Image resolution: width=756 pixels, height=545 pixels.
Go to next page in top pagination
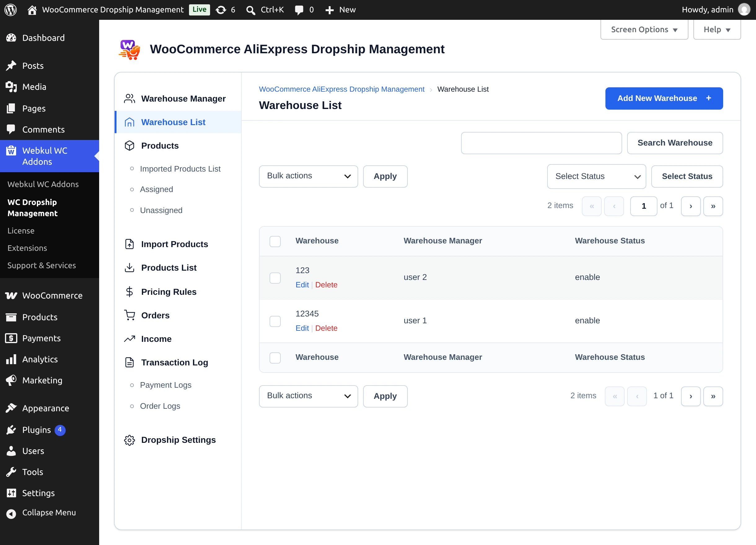click(x=690, y=206)
